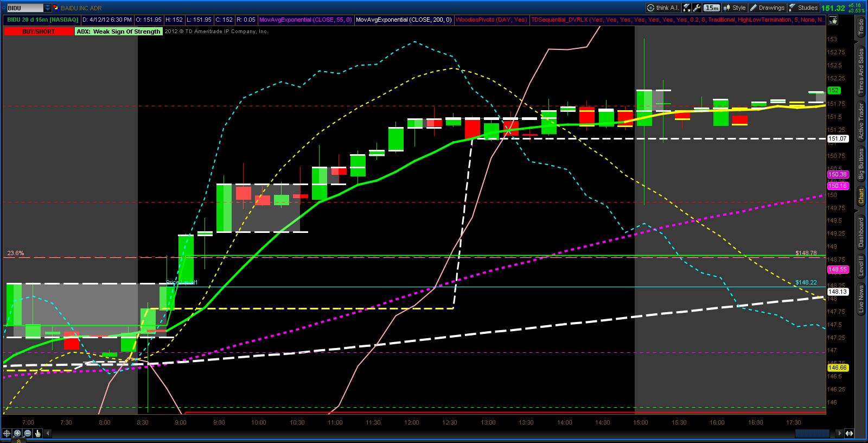Click the BIDU 20 d 15m [NASDAQ] chart title

(x=42, y=20)
